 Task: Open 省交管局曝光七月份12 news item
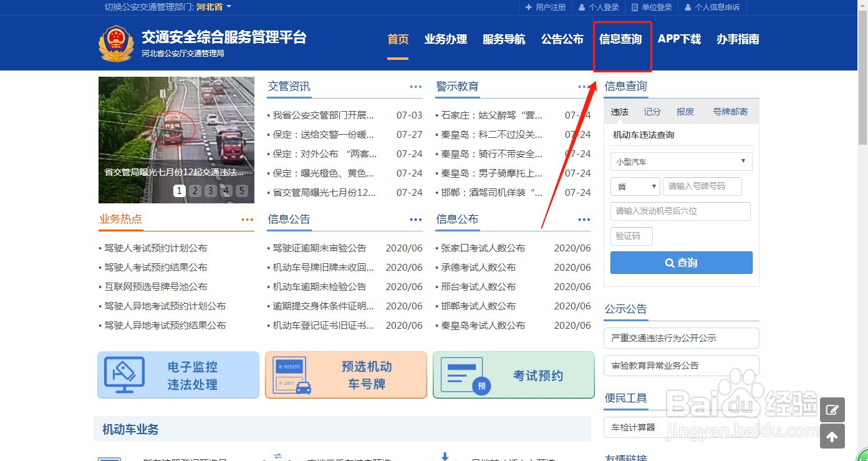pos(324,193)
